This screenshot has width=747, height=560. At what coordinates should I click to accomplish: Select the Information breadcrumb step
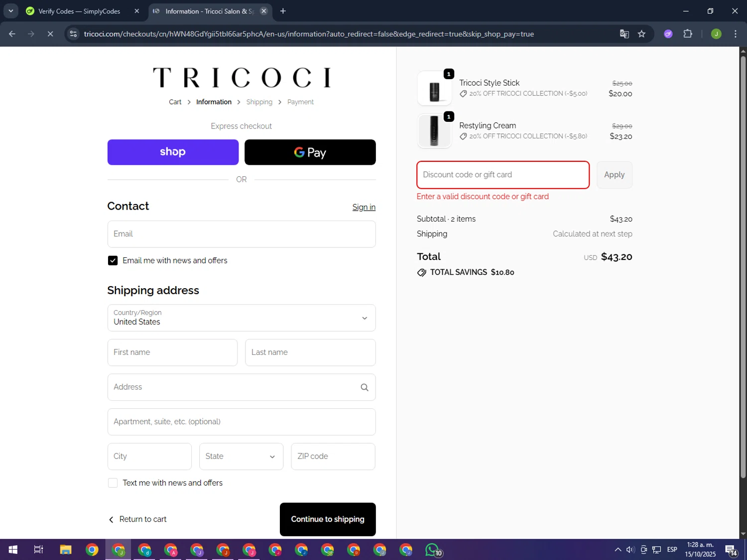point(214,102)
